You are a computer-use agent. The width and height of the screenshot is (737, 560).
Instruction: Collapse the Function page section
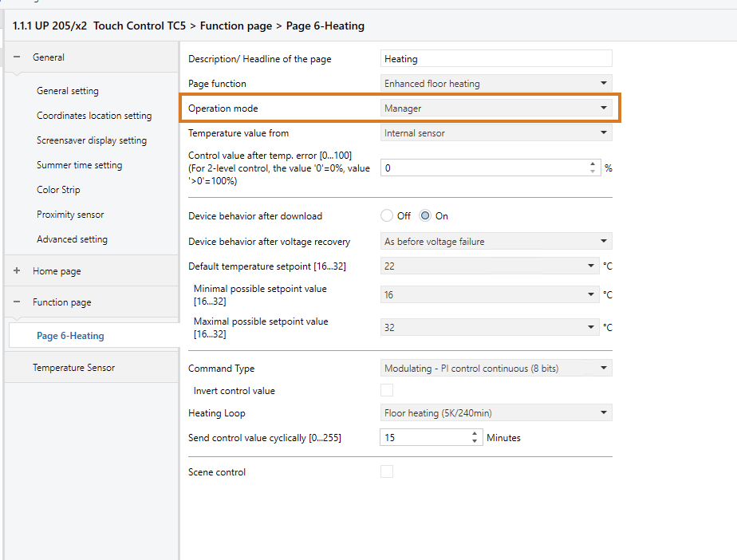click(17, 302)
